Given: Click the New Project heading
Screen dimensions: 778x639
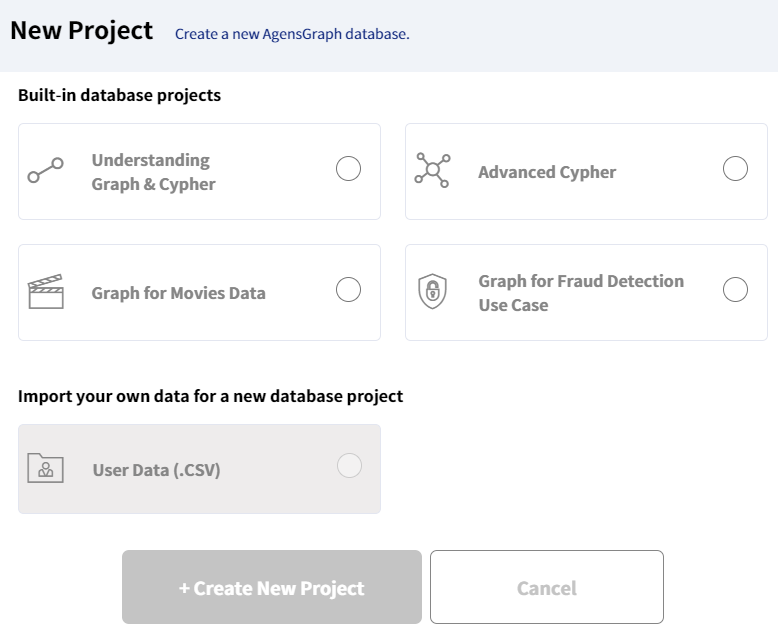Looking at the screenshot, I should [x=82, y=31].
